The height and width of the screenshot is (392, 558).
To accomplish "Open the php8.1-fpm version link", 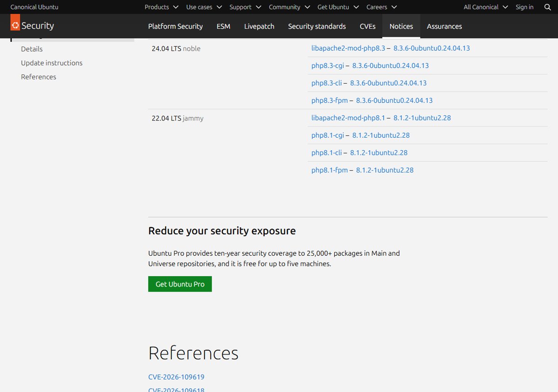I will pos(385,170).
